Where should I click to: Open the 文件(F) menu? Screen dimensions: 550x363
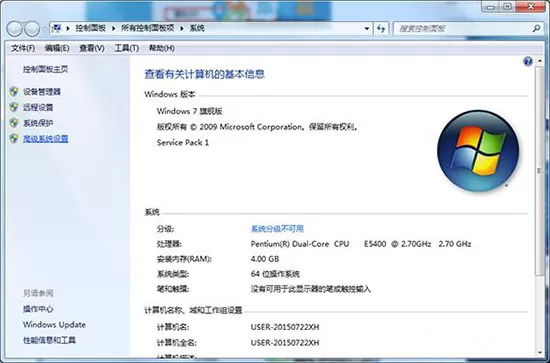23,48
